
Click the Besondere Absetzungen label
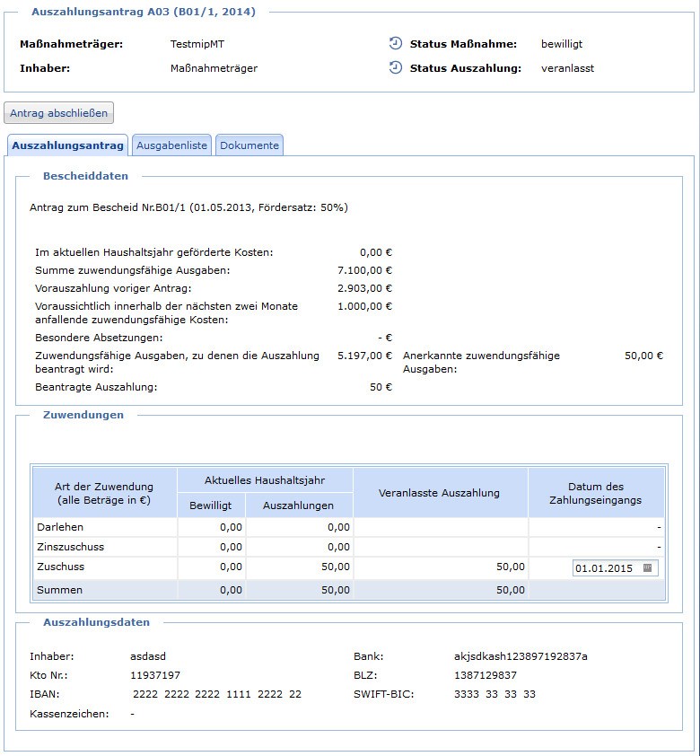click(99, 338)
